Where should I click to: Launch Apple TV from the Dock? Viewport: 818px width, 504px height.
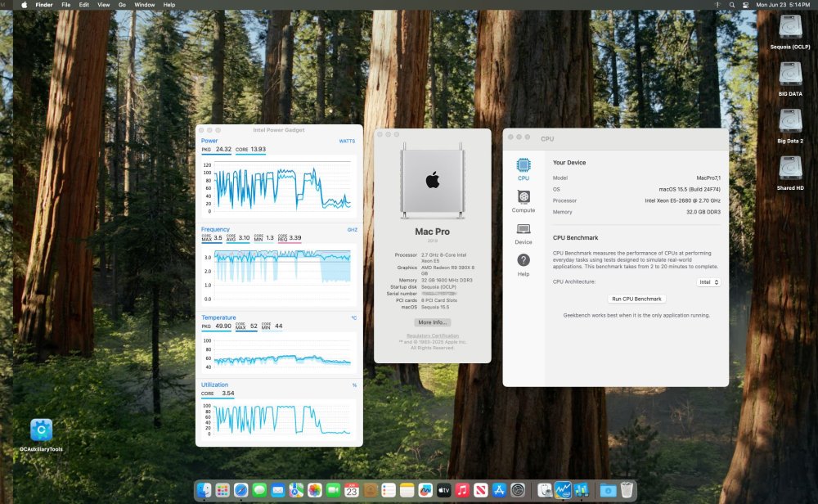tap(444, 490)
